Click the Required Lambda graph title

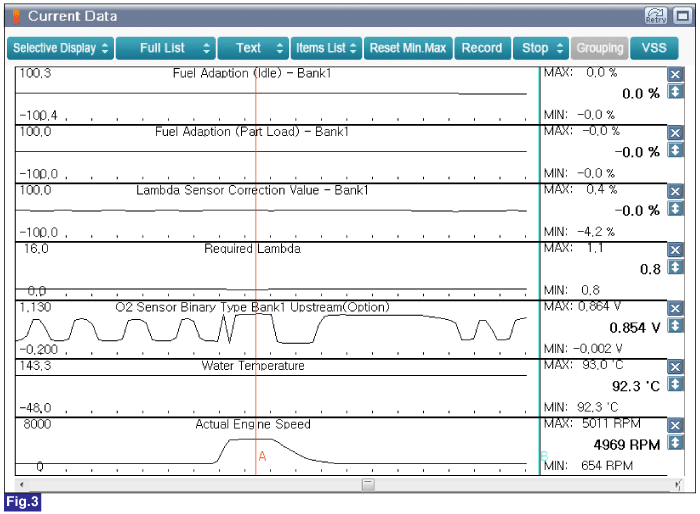coord(252,249)
